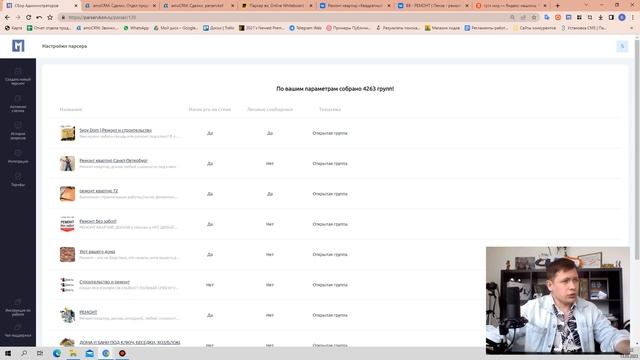Open the support chat sidebar item
This screenshot has height=360, width=640.
[18, 331]
